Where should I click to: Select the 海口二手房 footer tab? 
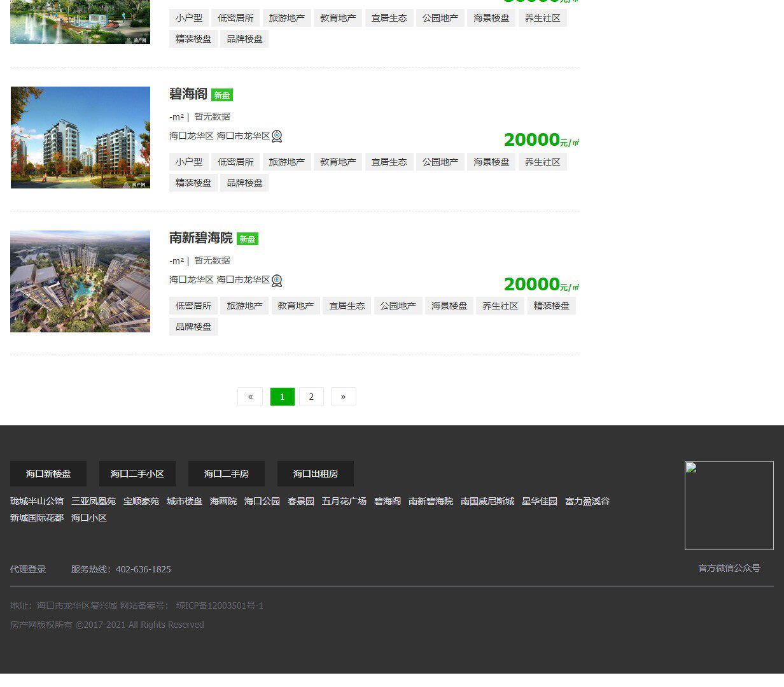pos(226,473)
